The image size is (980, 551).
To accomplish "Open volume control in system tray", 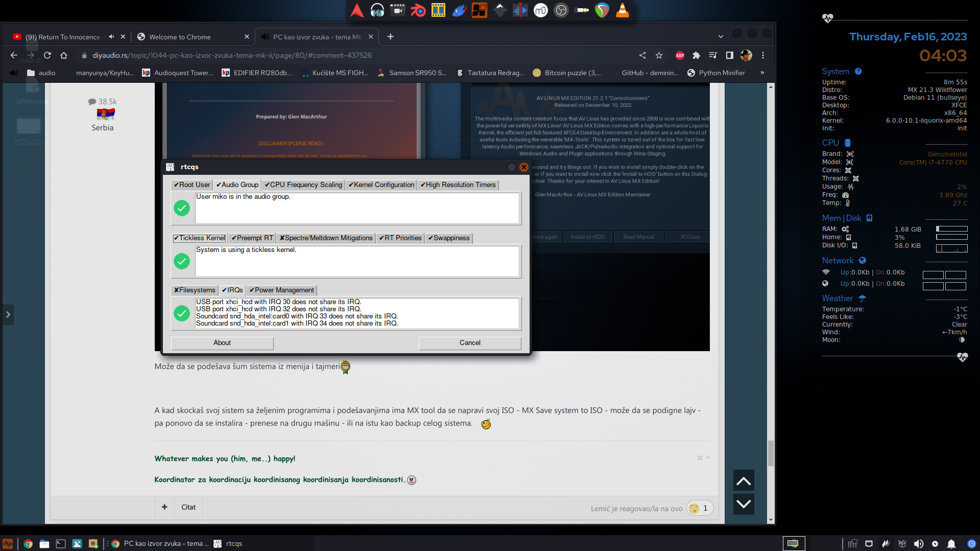I will (918, 544).
